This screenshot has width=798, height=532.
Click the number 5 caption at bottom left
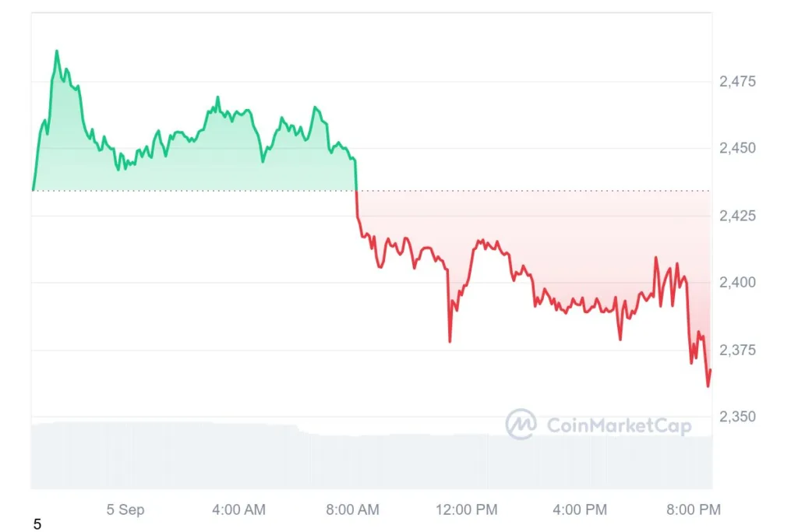(37, 524)
